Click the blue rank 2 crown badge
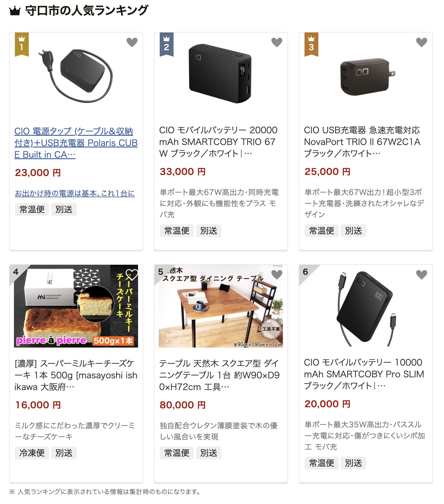Viewport: 444px width, 504px height. pyautogui.click(x=166, y=44)
